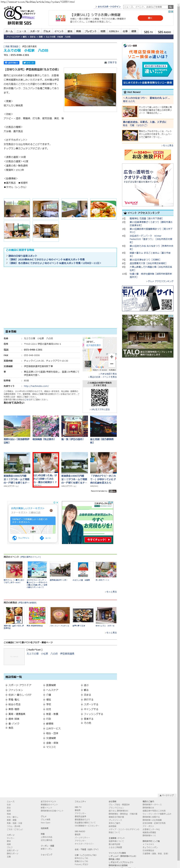Open the 静岡新聞 モバイルサイト banner

[148, 298]
